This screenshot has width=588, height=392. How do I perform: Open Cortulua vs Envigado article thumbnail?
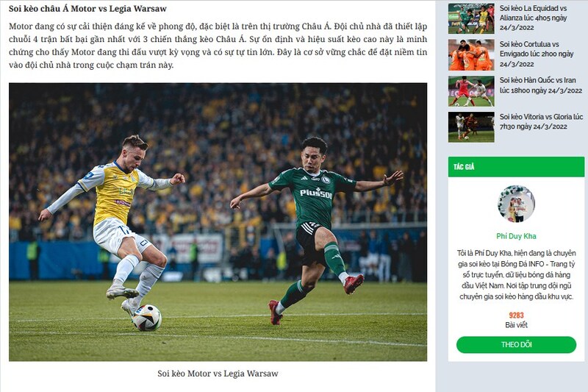pyautogui.click(x=471, y=54)
